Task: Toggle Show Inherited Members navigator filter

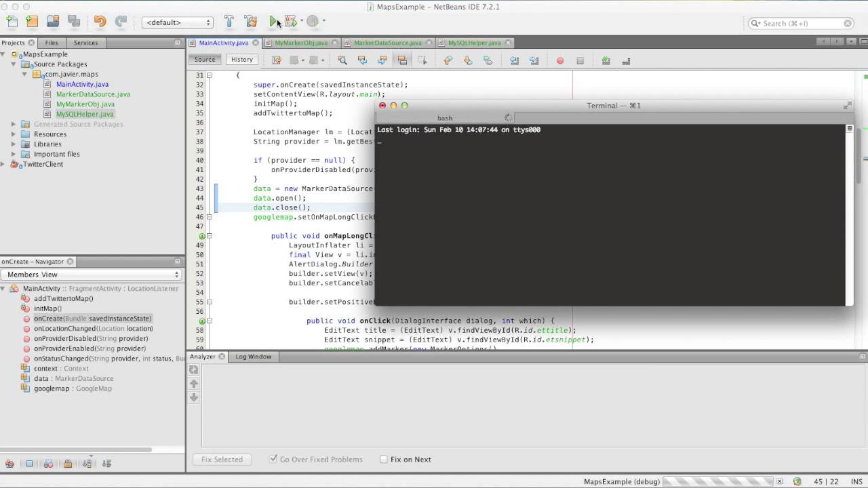Action: click(x=9, y=464)
